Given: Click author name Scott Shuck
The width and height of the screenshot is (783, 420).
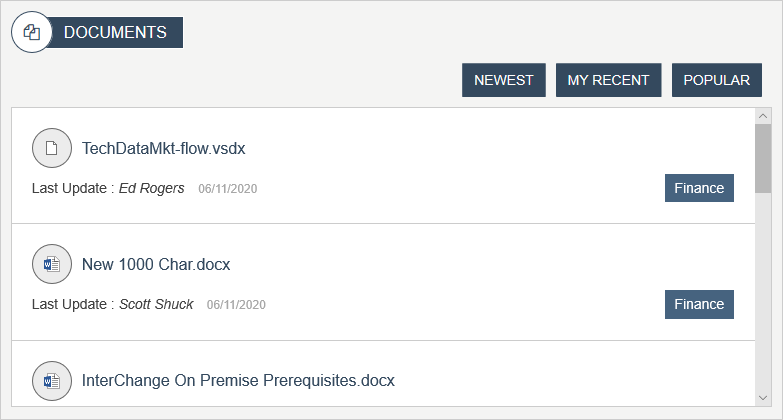Looking at the screenshot, I should click(x=156, y=304).
